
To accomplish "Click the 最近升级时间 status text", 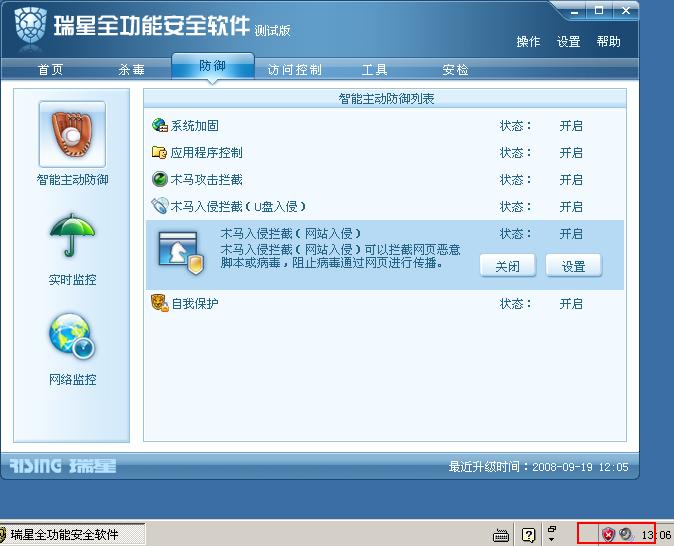I will click(x=539, y=466).
